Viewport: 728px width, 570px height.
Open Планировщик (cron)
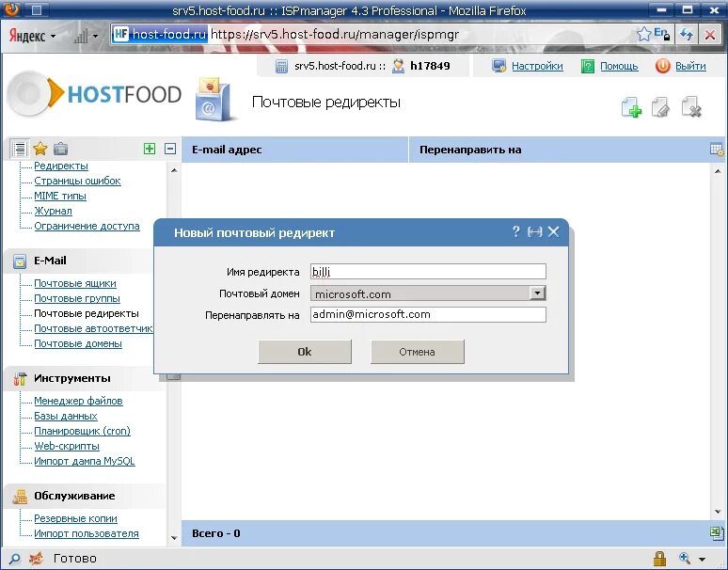82,431
